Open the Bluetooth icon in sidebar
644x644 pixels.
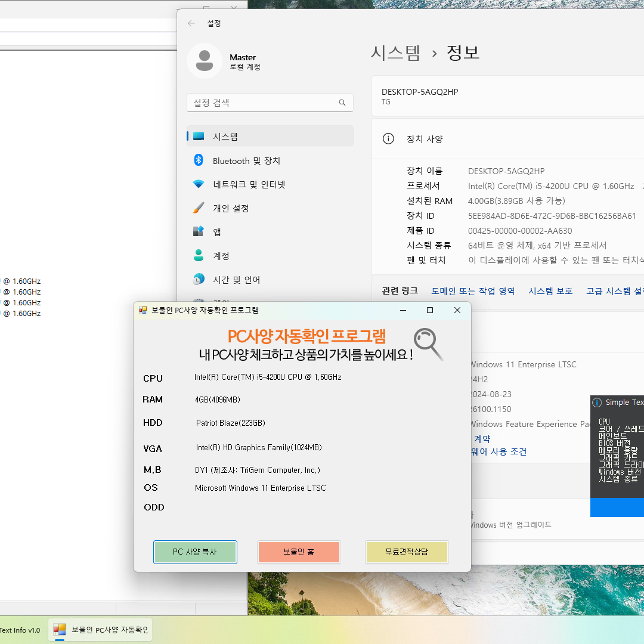(x=199, y=160)
